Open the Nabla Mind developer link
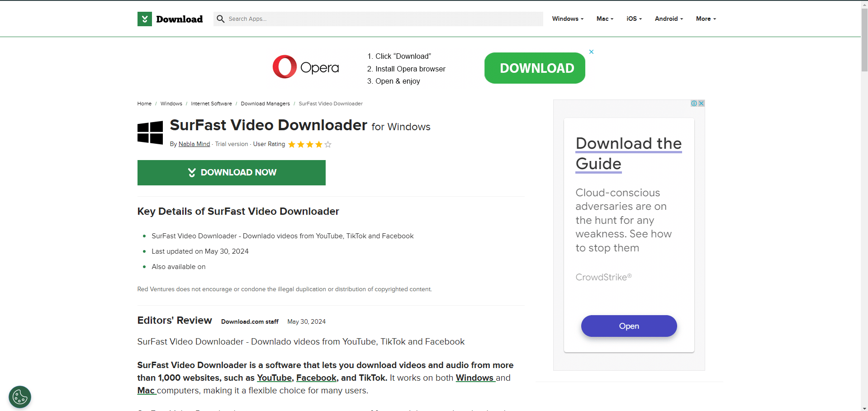This screenshot has width=868, height=411. pyautogui.click(x=194, y=144)
